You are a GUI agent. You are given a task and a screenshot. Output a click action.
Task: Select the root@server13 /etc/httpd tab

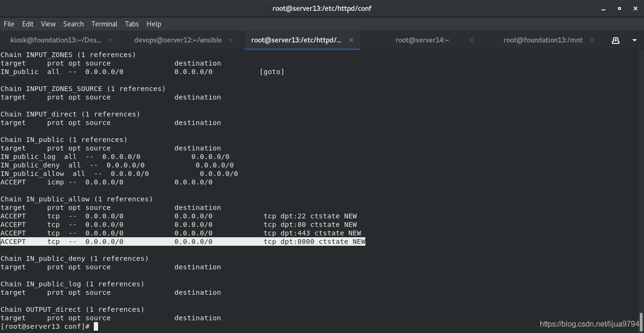(296, 40)
